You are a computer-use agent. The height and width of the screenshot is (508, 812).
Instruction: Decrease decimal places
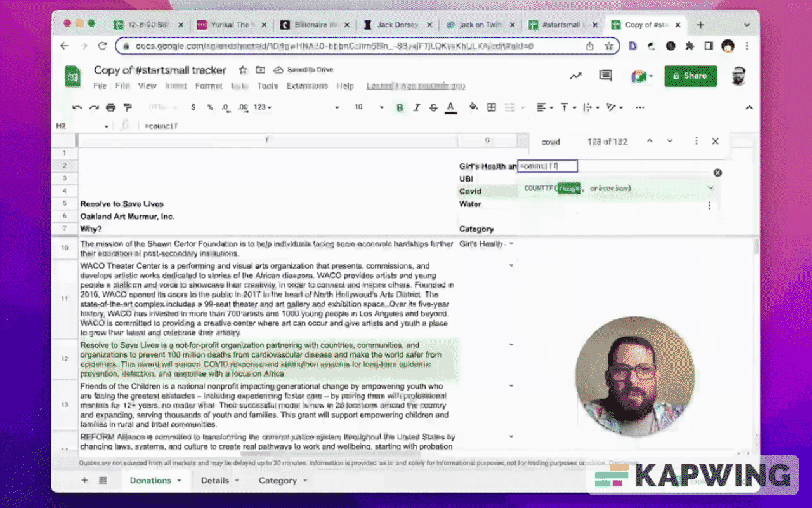tap(226, 107)
